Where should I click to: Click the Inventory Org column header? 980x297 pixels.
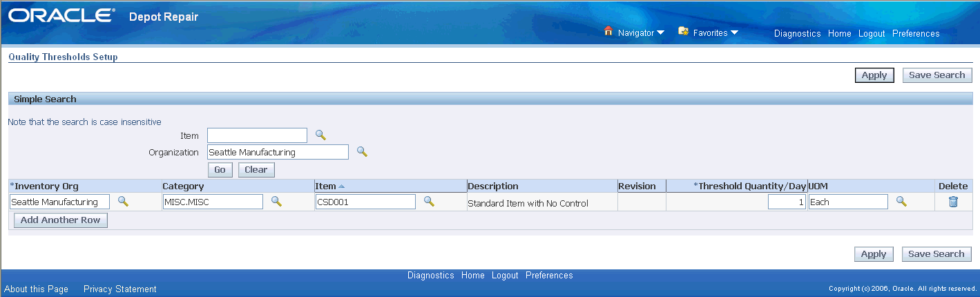coord(44,186)
